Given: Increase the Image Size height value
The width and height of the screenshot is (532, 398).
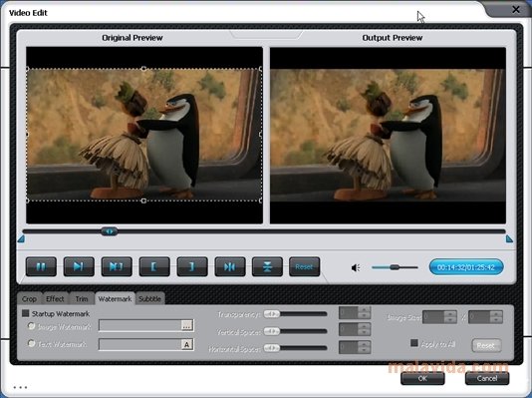Looking at the screenshot, I should point(496,314).
